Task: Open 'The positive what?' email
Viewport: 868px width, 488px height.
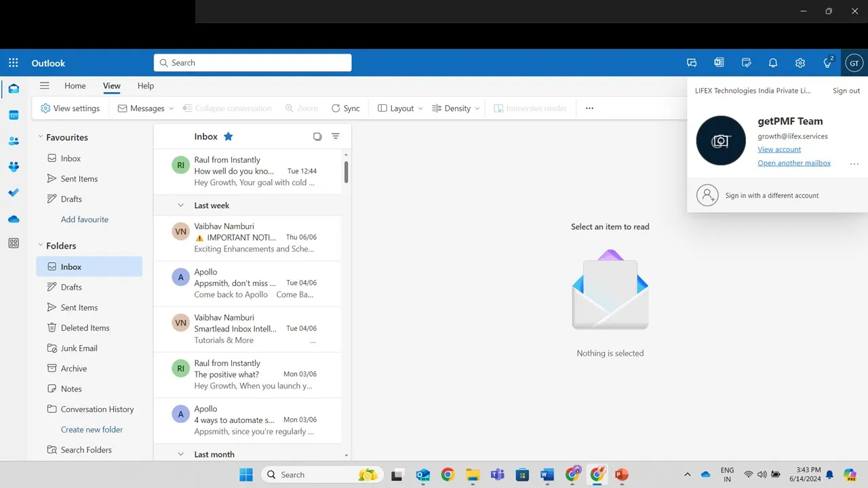Action: click(x=248, y=375)
